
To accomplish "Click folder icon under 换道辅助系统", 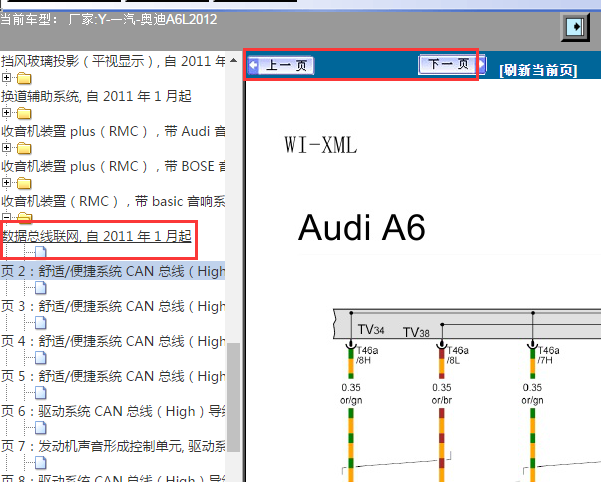I will point(24,113).
